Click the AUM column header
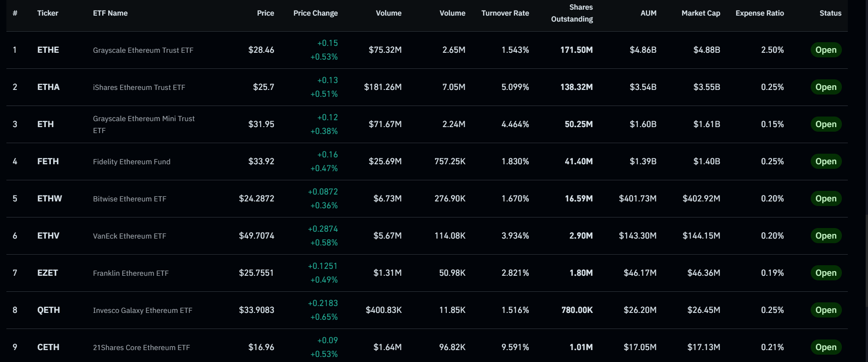The width and height of the screenshot is (868, 362). click(648, 13)
